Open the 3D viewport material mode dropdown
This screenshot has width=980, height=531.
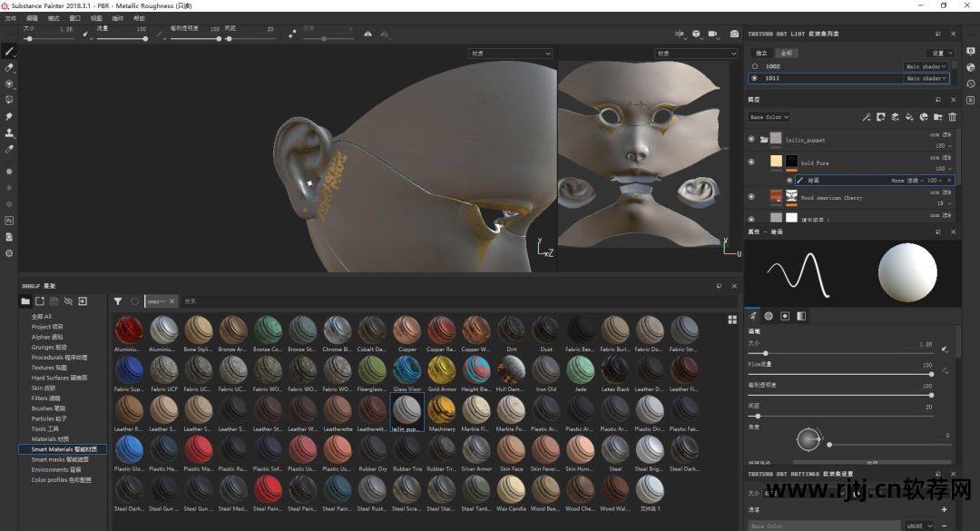511,54
